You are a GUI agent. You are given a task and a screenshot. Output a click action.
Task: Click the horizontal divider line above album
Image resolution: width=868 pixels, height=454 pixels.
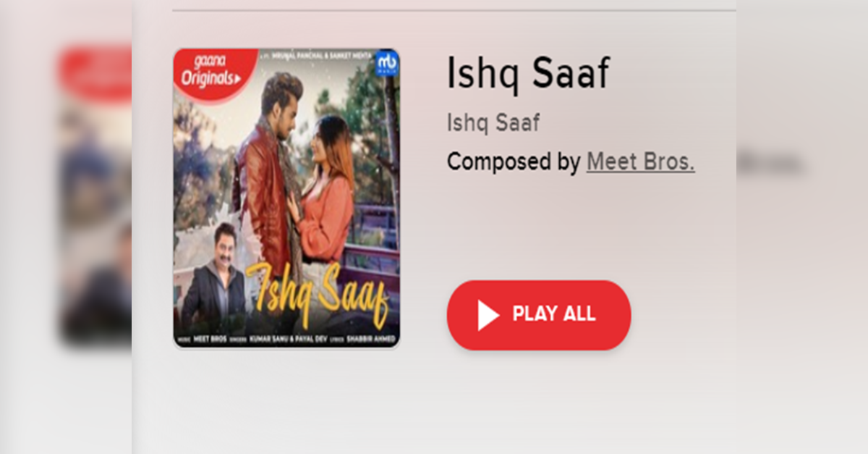454,11
